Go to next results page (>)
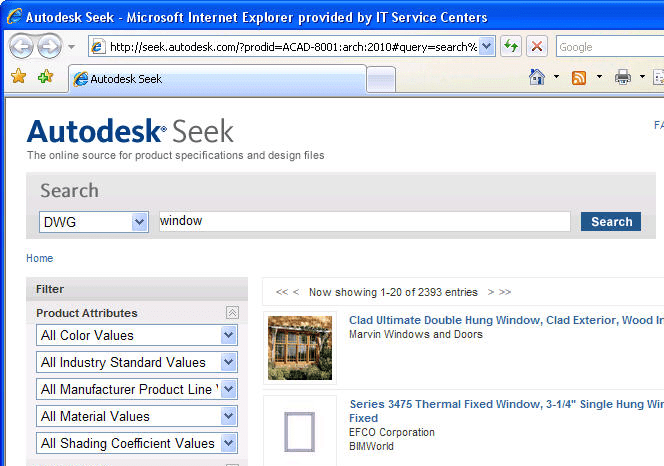Screen dimensions: 664x466 pyautogui.click(x=491, y=292)
